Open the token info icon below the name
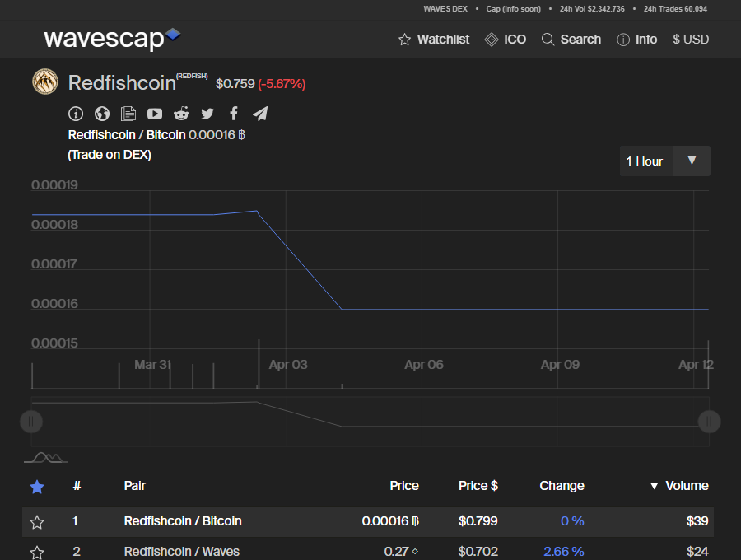 point(76,114)
